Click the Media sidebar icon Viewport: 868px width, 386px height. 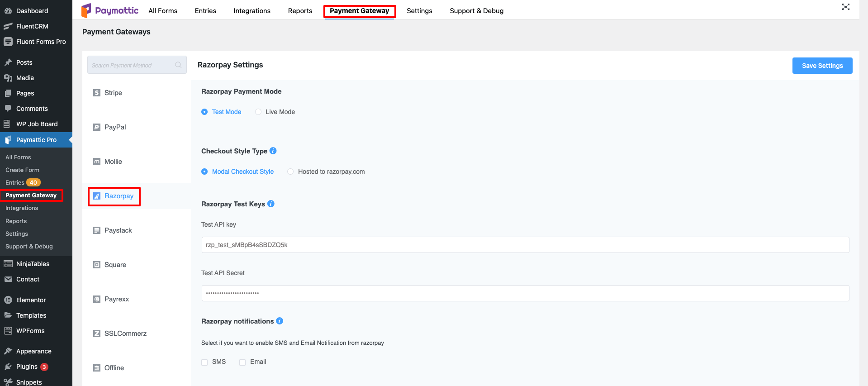(8, 78)
